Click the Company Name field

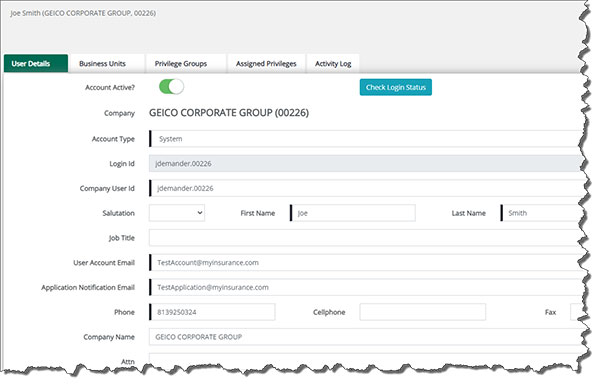365,337
